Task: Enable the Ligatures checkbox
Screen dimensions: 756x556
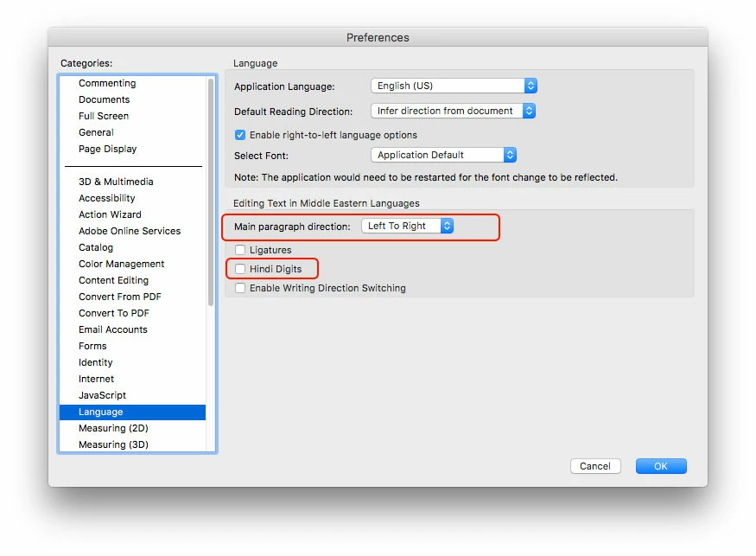Action: (x=240, y=250)
